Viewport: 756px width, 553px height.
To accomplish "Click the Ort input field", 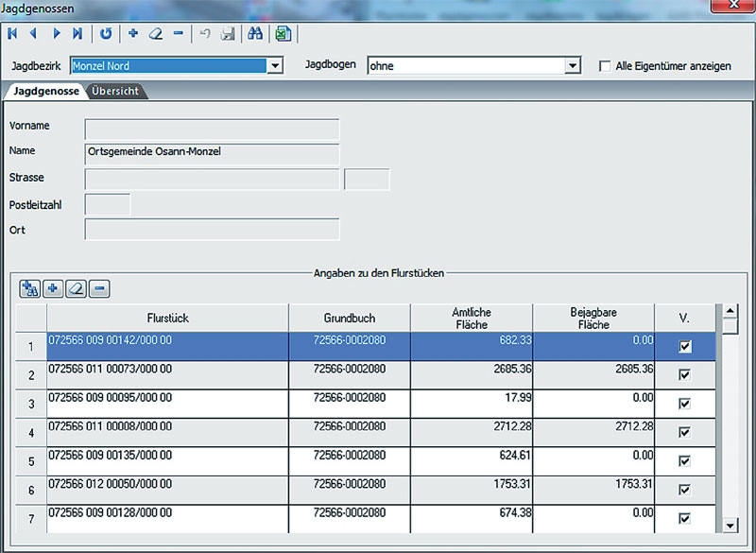I will point(212,230).
